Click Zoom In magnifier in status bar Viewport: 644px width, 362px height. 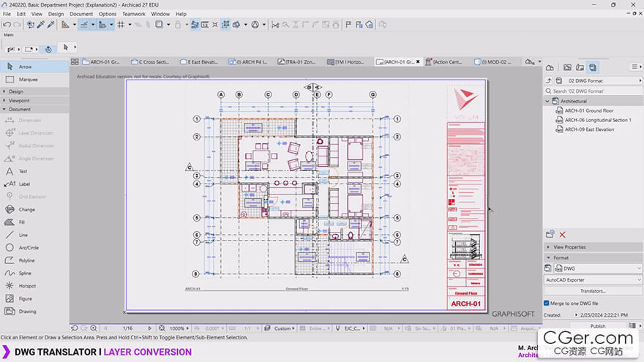coord(94,328)
